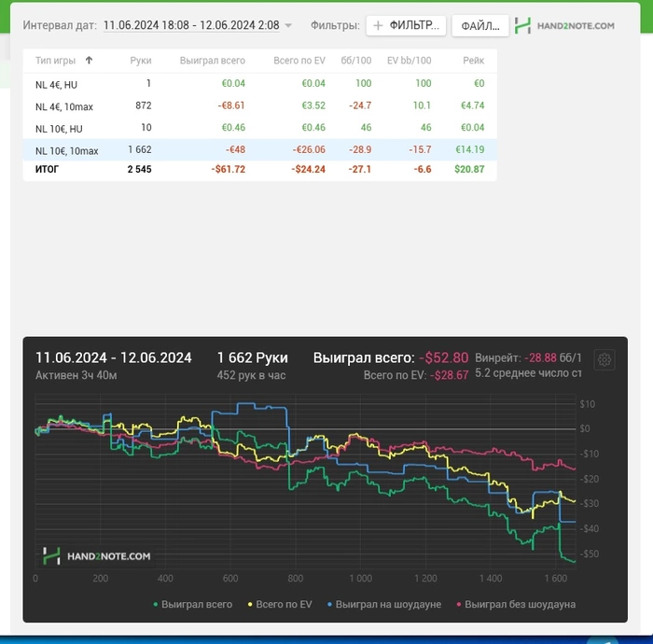Open the date range 11.06.2024 18:08 - 12.06.2024 2:08
The width and height of the screenshot is (653, 644).
point(191,25)
